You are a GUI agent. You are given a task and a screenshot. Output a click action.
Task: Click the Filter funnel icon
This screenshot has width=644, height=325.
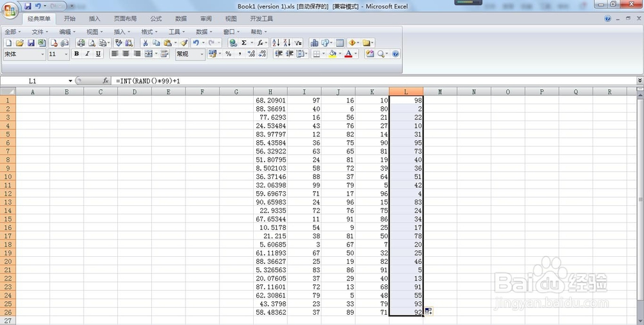coord(298,42)
